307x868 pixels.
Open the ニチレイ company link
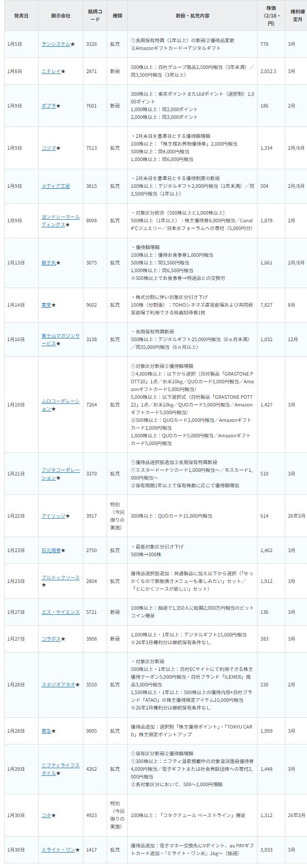click(51, 72)
